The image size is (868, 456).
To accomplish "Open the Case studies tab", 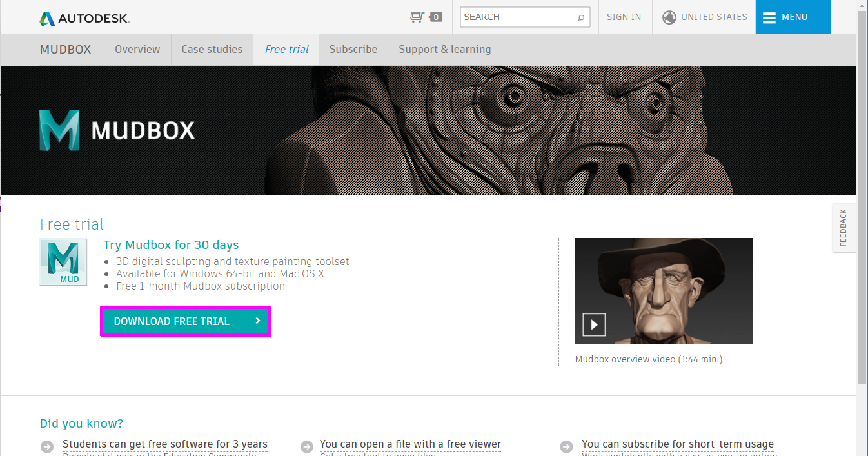I will (x=212, y=50).
